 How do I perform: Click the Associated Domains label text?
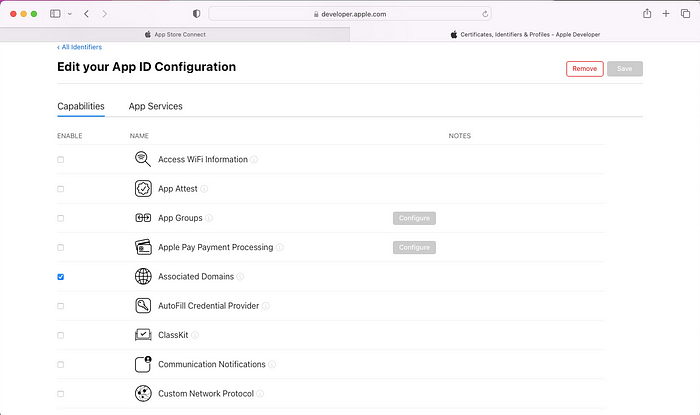(196, 277)
